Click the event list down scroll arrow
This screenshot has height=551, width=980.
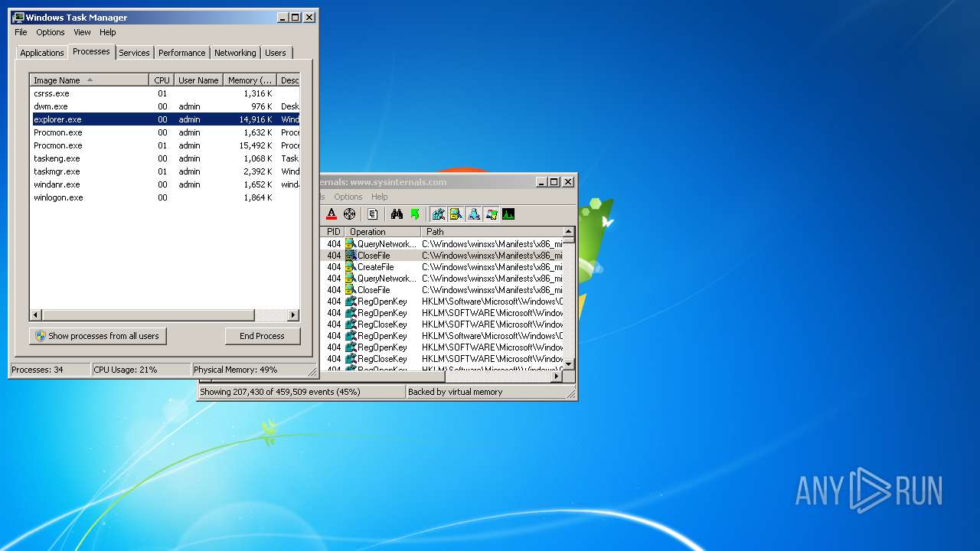pos(568,364)
